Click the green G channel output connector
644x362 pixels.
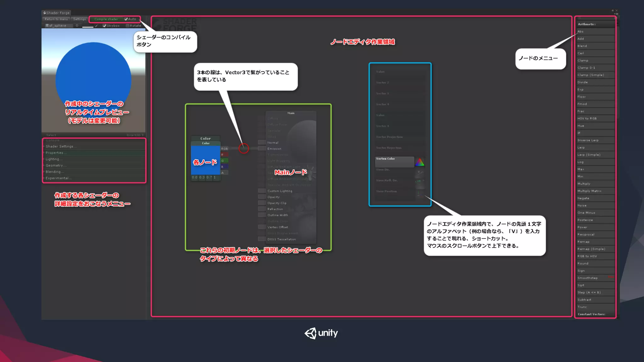(x=224, y=161)
